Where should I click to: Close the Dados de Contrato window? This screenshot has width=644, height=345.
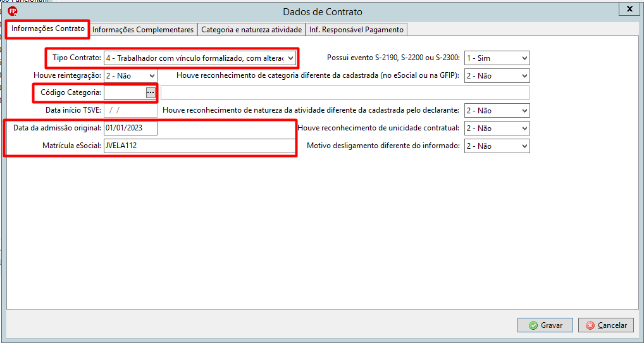point(629,9)
